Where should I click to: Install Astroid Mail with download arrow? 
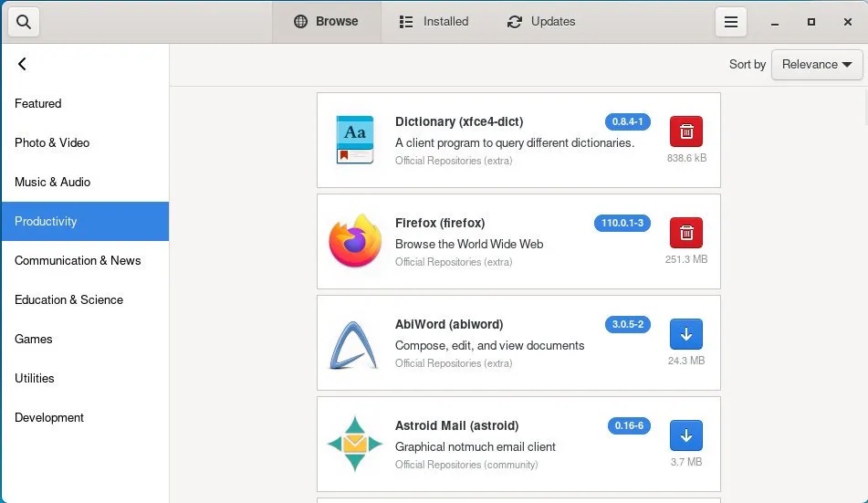tap(686, 435)
